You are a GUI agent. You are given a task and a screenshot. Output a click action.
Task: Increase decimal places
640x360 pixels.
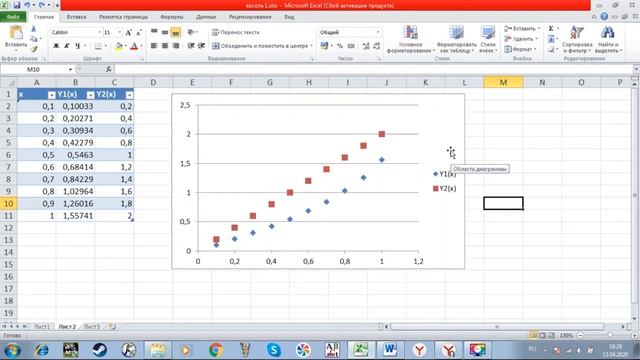pyautogui.click(x=366, y=46)
